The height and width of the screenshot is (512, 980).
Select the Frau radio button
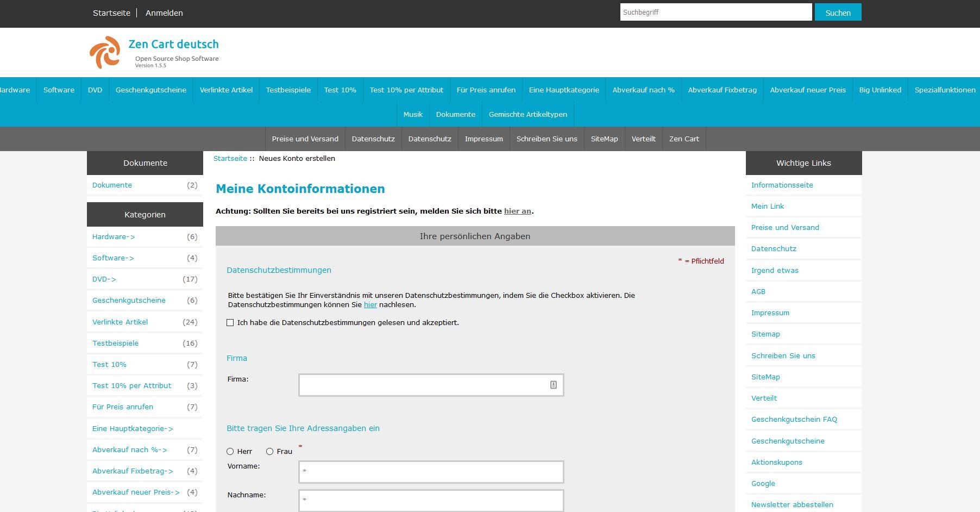tap(269, 451)
